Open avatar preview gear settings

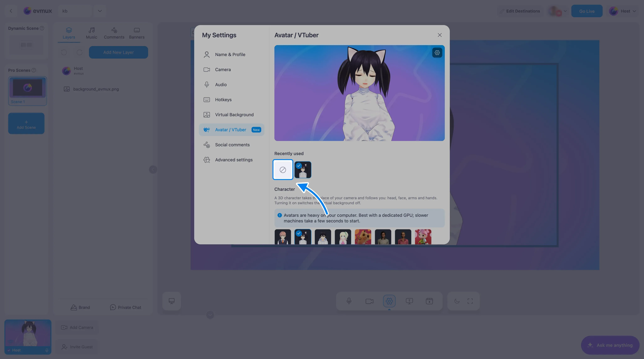(x=437, y=52)
